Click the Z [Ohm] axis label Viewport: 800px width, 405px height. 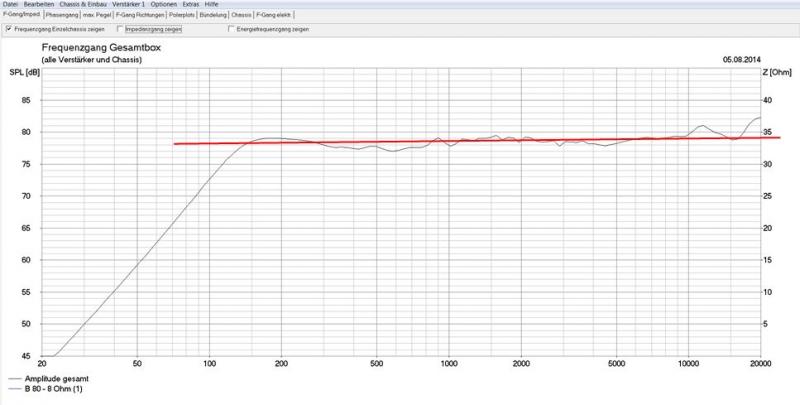click(x=777, y=72)
